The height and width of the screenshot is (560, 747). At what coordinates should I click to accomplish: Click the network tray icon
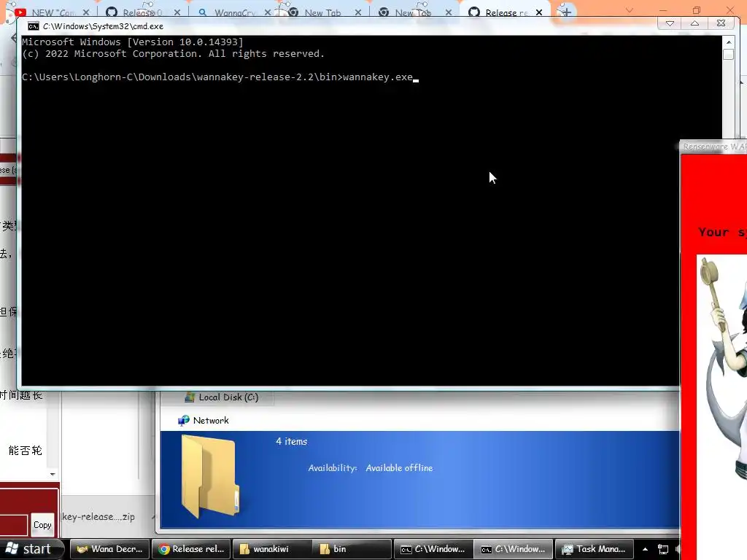(662, 549)
